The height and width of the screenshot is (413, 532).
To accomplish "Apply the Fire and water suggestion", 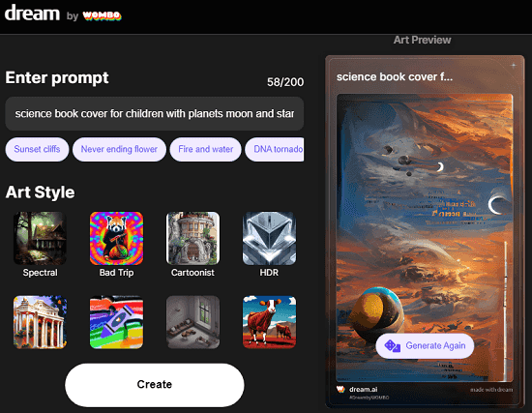I will click(x=206, y=149).
